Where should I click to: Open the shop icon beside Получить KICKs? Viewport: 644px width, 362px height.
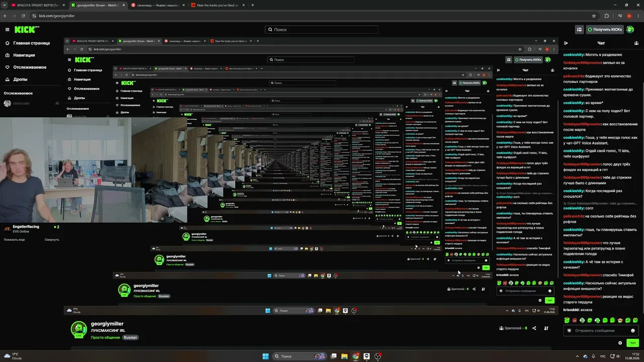point(580,30)
